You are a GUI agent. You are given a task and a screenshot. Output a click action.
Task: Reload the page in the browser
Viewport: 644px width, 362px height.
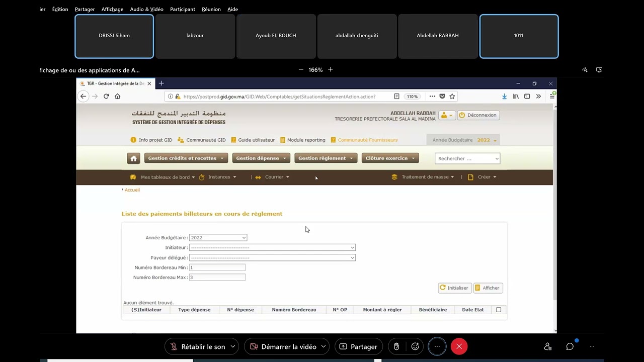click(x=106, y=97)
